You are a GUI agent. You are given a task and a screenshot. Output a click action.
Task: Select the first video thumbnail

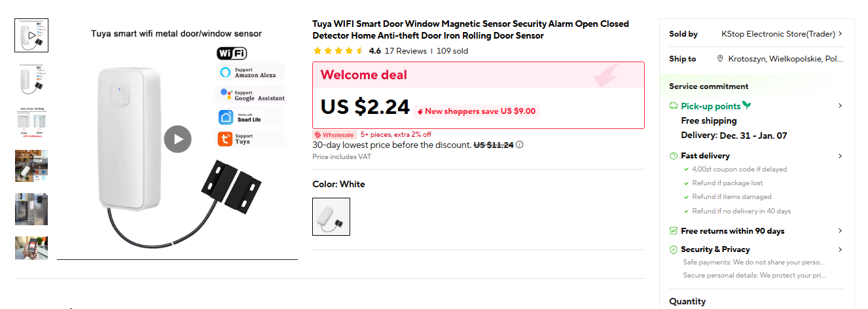[x=31, y=35]
